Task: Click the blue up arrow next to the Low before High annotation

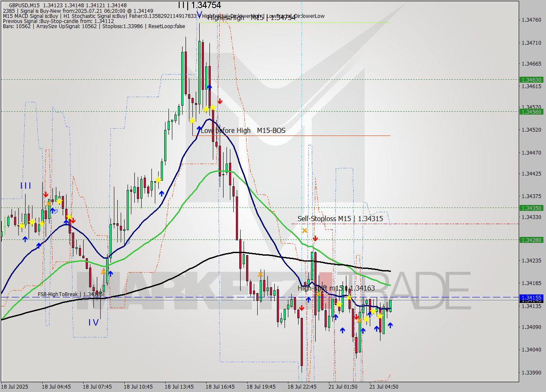Action: (x=199, y=128)
